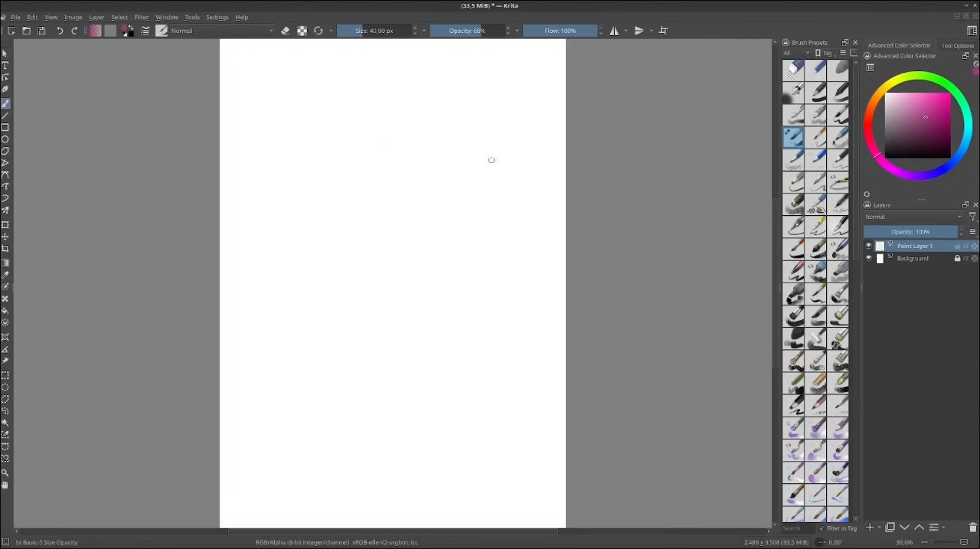980x549 pixels.
Task: Select the Text tool
Action: tap(5, 66)
